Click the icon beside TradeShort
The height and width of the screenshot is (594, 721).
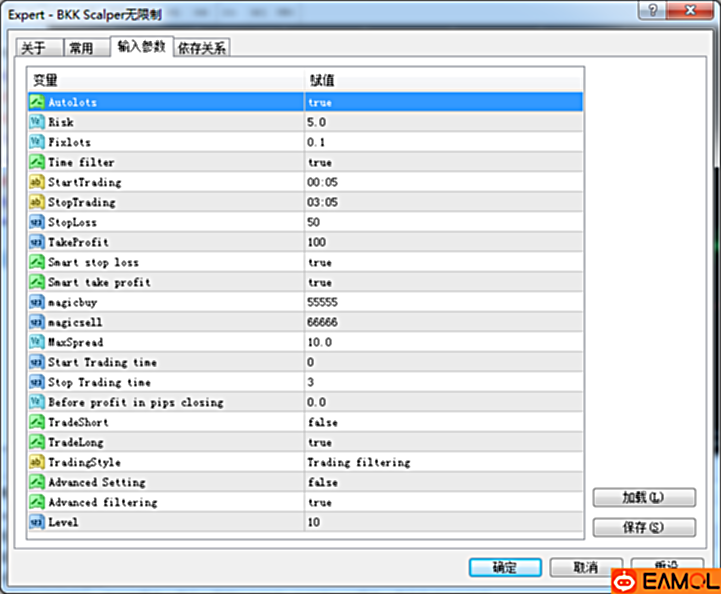tap(37, 422)
